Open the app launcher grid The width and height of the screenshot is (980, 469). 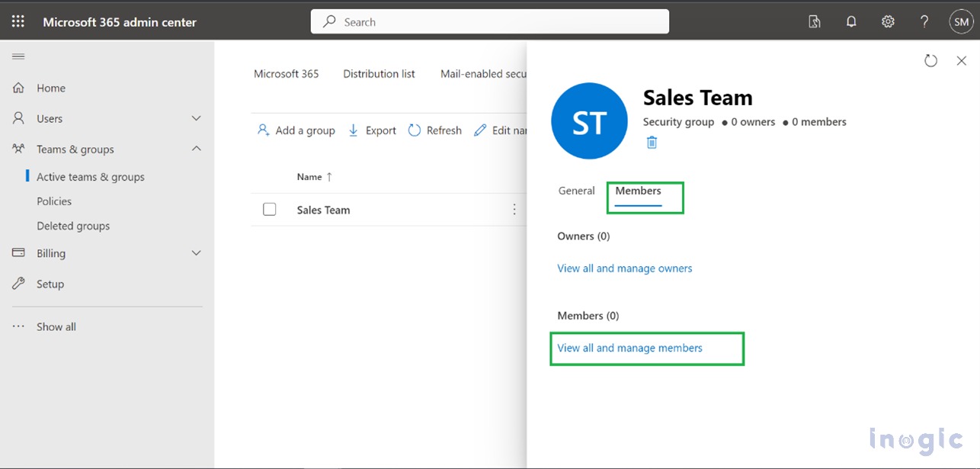click(x=18, y=21)
